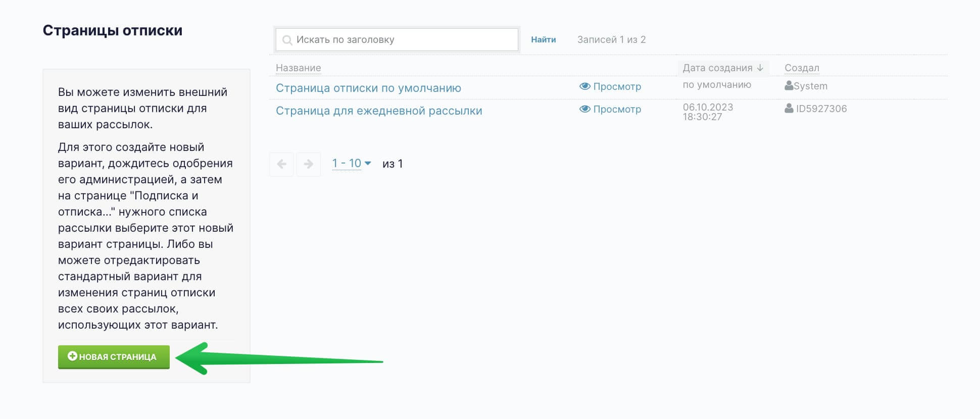Preview the daily mailing page via Просмотр
The width and height of the screenshot is (980, 419).
pyautogui.click(x=610, y=109)
